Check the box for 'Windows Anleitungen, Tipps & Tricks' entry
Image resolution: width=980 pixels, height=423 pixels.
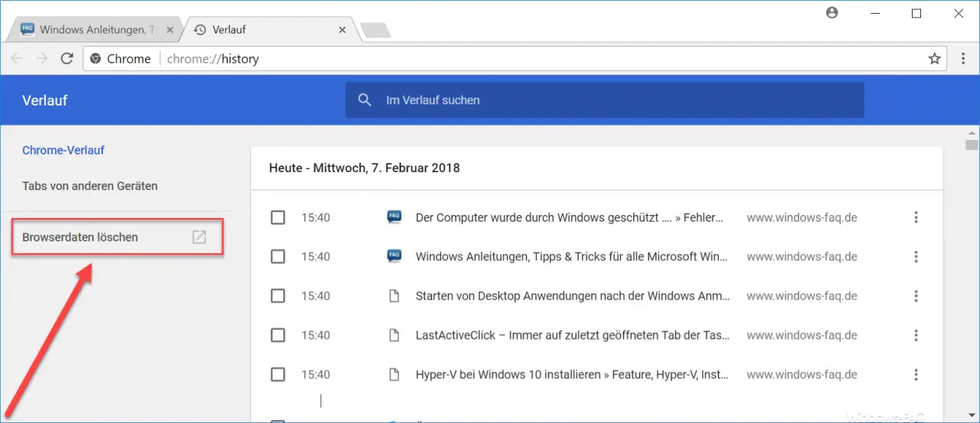[278, 257]
